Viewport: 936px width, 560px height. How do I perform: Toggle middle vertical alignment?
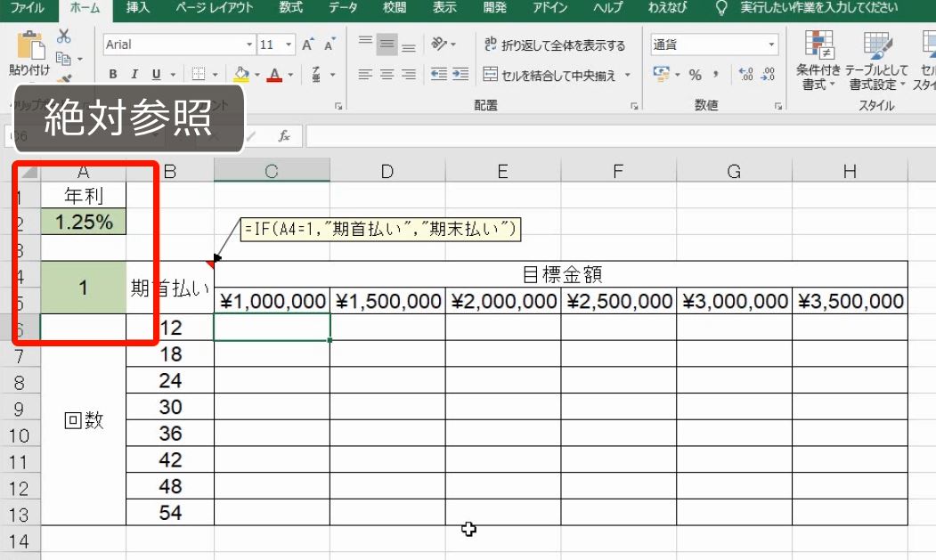[x=387, y=45]
